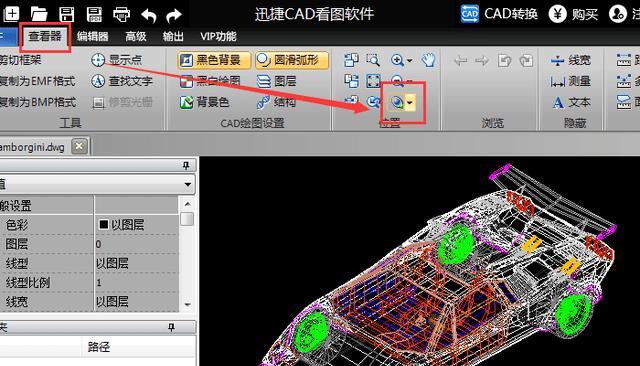
Task: Click the zoom in magnifier icon
Action: pos(397,60)
